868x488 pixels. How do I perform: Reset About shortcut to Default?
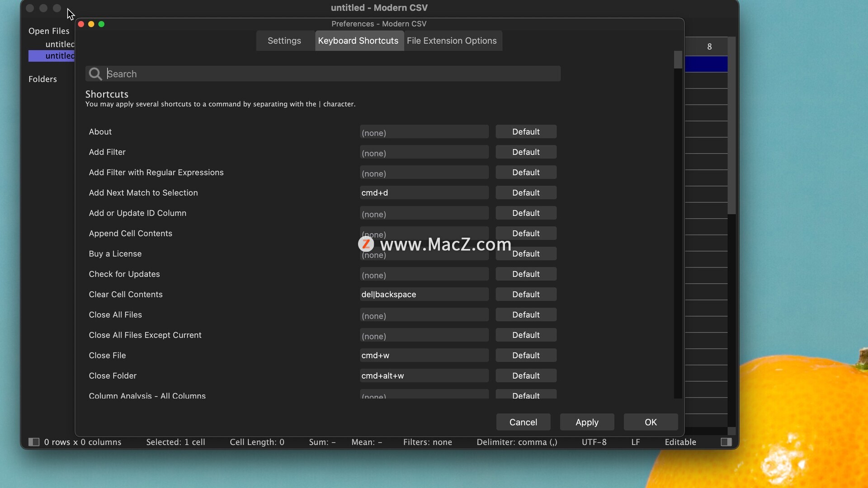point(526,132)
